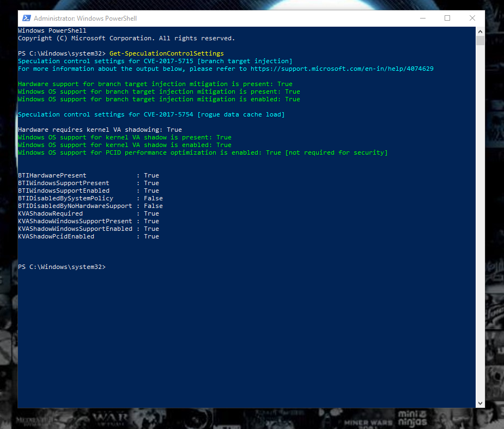Click the support.microsoft.com help URL
The width and height of the screenshot is (504, 429).
pyautogui.click(x=342, y=69)
